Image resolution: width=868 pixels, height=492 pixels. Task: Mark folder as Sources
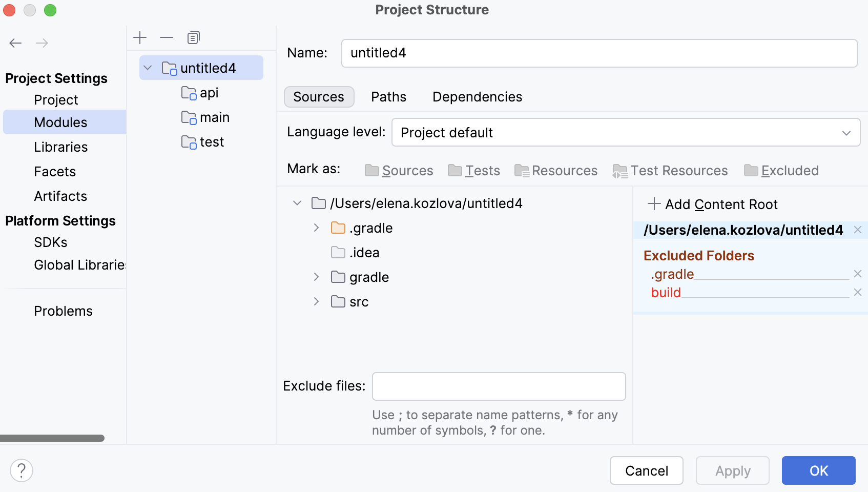(x=399, y=171)
